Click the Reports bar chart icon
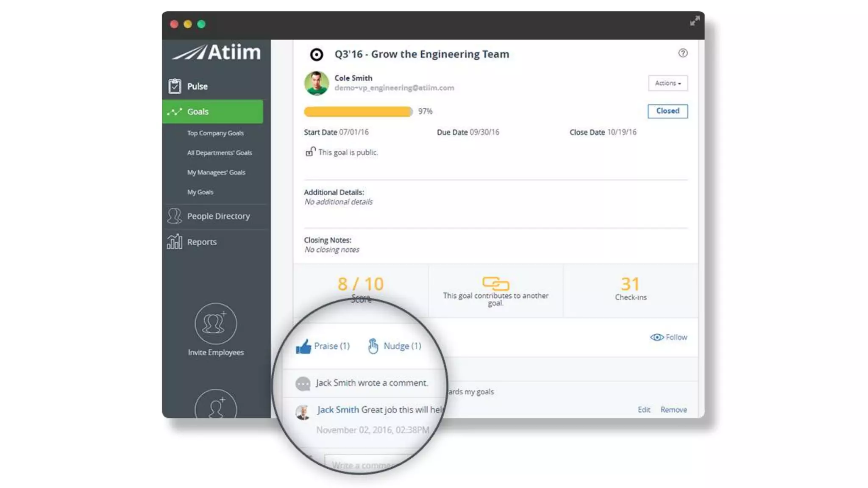 pyautogui.click(x=174, y=241)
